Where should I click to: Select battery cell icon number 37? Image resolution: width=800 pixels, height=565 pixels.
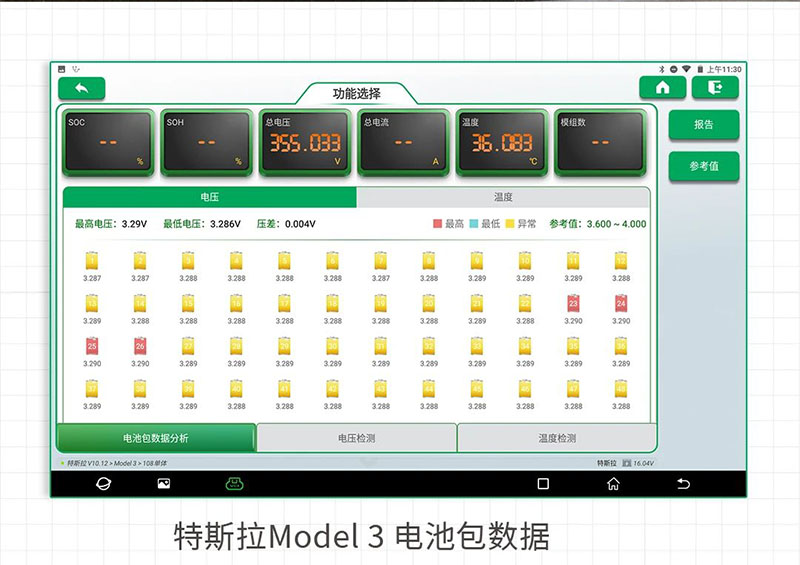pyautogui.click(x=92, y=389)
